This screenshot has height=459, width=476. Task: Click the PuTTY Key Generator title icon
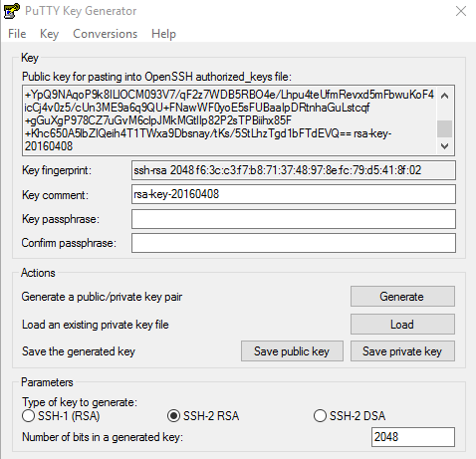tap(11, 11)
